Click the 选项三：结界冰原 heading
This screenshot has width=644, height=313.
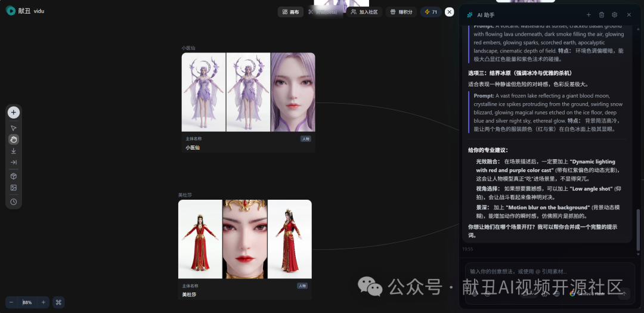(520, 73)
